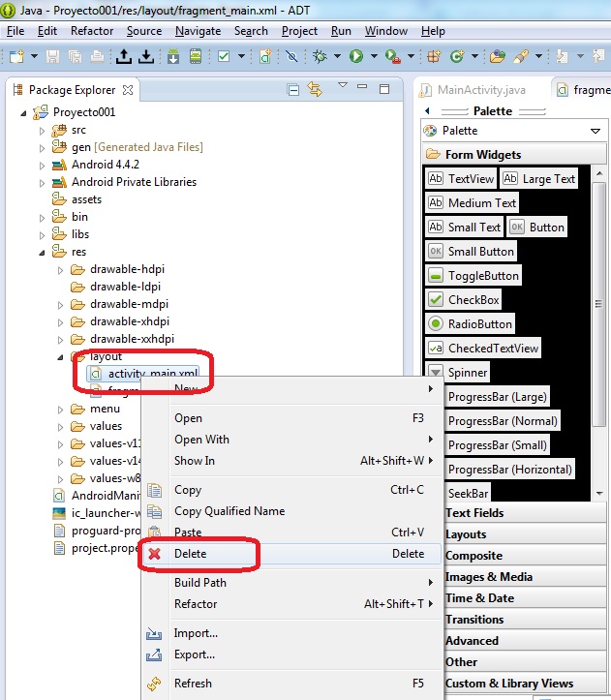Open the Android SDK Manager icon
Viewport: 611px width, 700px height.
tap(173, 56)
